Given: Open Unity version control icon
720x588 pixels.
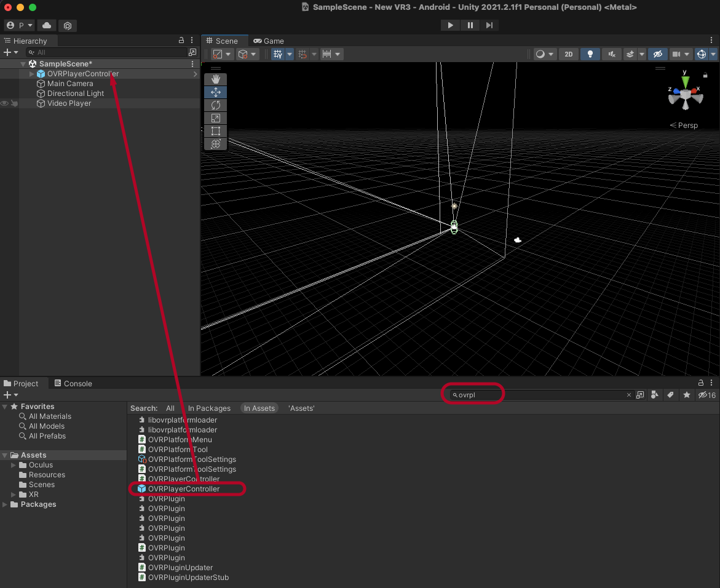Looking at the screenshot, I should coord(68,25).
